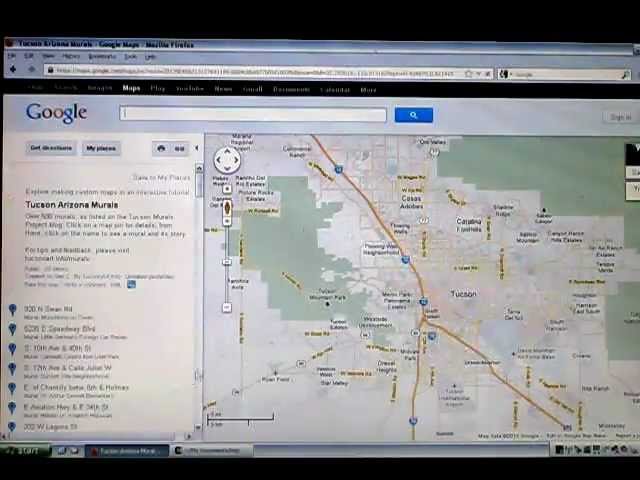Click the Get directions button
The height and width of the screenshot is (480, 640).
(x=51, y=148)
